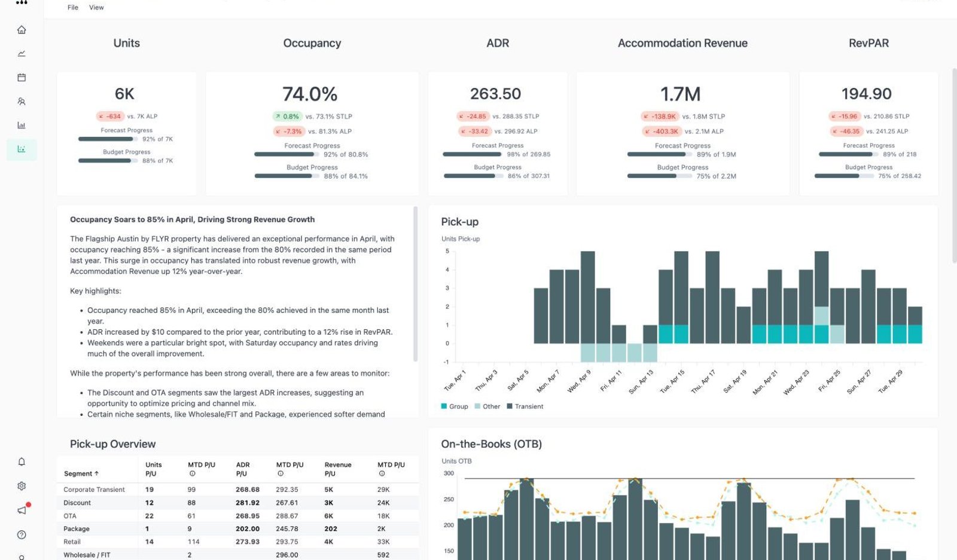Click the ADR Forecast Progress bar

pyautogui.click(x=473, y=154)
